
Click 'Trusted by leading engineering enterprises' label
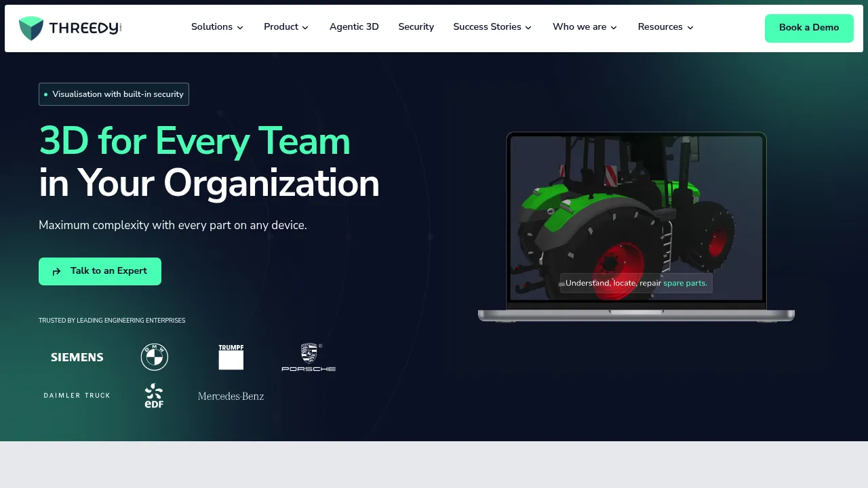pyautogui.click(x=112, y=321)
